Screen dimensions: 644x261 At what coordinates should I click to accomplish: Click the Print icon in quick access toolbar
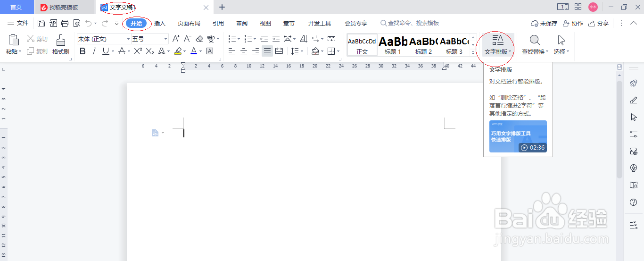tap(65, 23)
